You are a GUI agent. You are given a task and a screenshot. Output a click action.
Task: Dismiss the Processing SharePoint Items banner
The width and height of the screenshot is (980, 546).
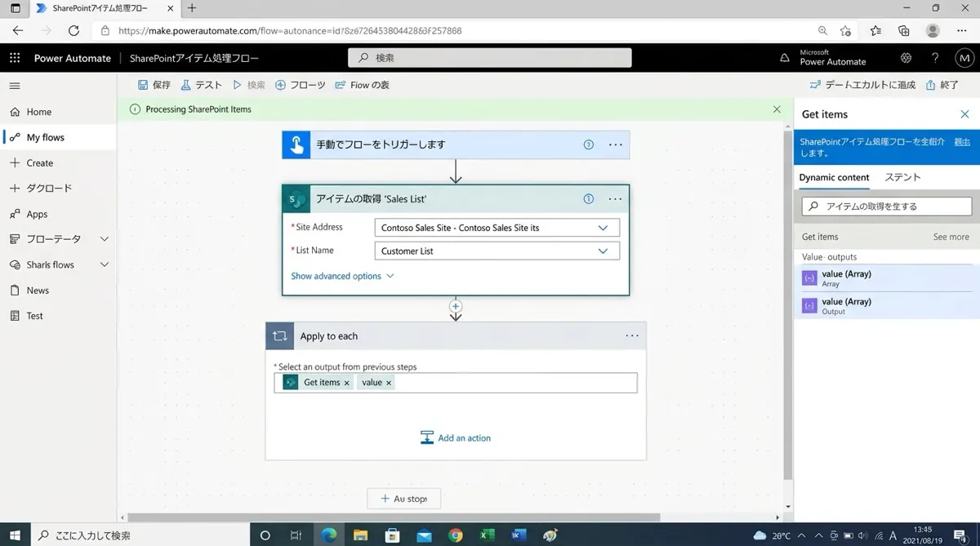[x=777, y=109]
